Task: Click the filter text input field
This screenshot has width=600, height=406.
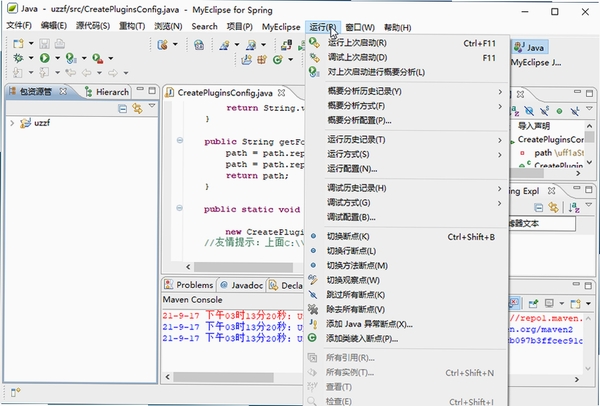Action: click(542, 223)
